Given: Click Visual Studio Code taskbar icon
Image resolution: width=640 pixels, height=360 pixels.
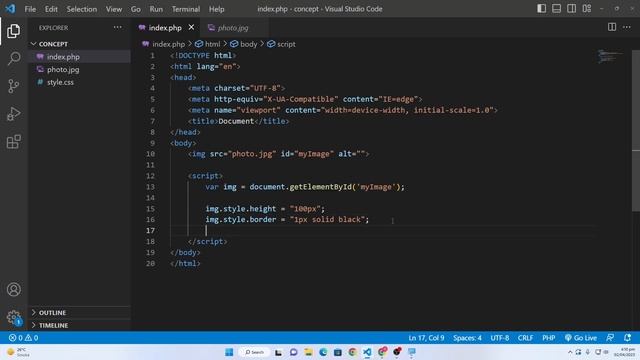Looking at the screenshot, I should click(367, 352).
